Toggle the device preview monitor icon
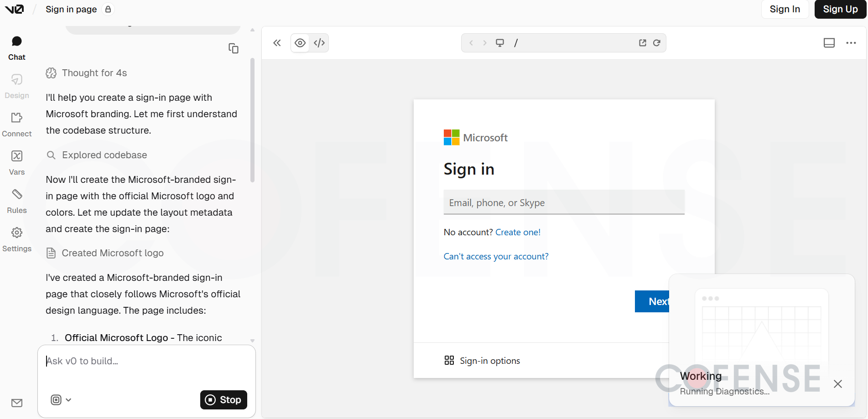Viewport: 868px width, 419px height. pyautogui.click(x=500, y=43)
